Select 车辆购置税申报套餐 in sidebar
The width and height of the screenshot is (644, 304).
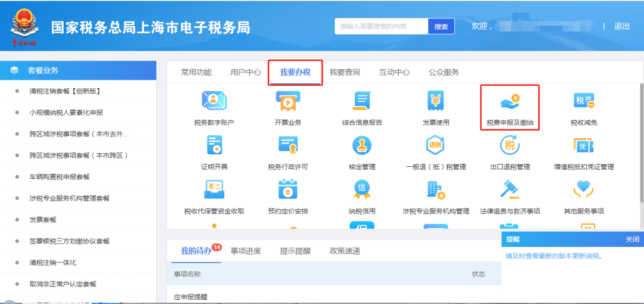[60, 177]
